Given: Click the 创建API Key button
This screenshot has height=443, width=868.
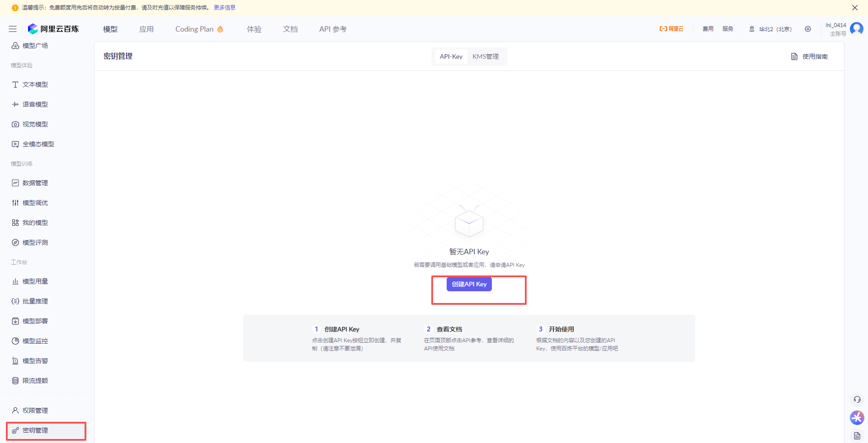Looking at the screenshot, I should (x=469, y=284).
